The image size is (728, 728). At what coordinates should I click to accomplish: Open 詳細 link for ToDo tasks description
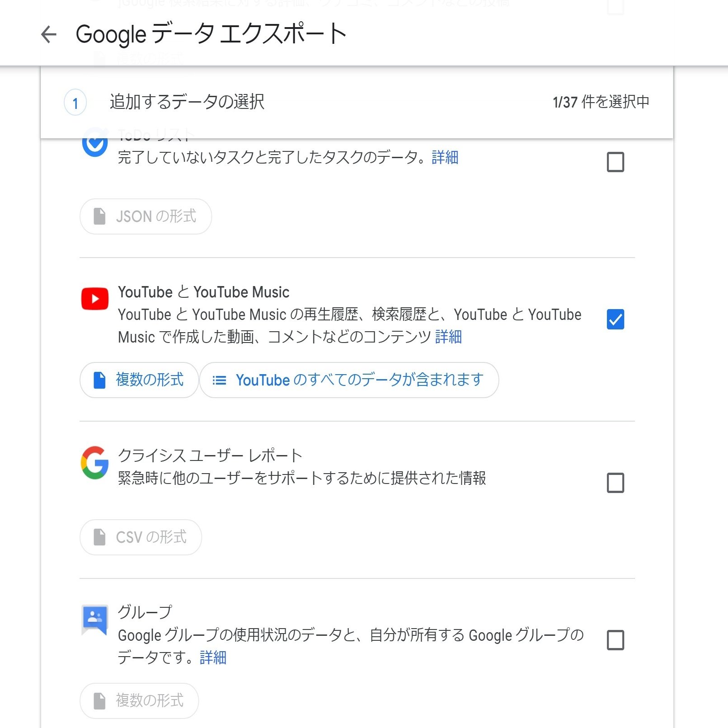[445, 157]
